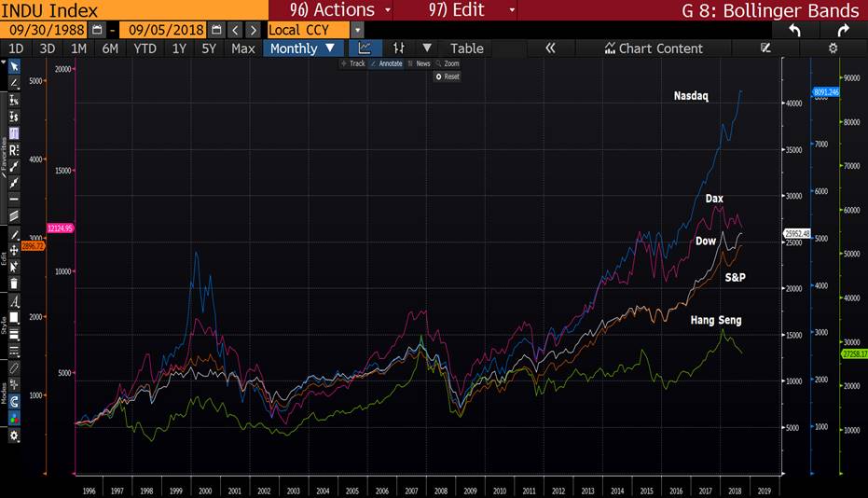868x498 pixels.
Task: Select the parallel channel tool
Action: 14,215
